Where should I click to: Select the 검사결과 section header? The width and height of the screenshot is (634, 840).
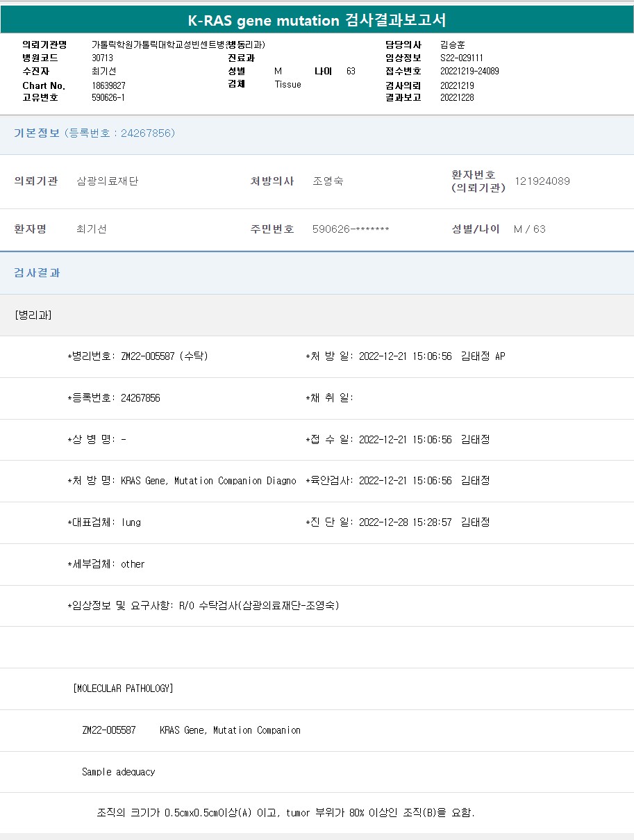(x=37, y=273)
